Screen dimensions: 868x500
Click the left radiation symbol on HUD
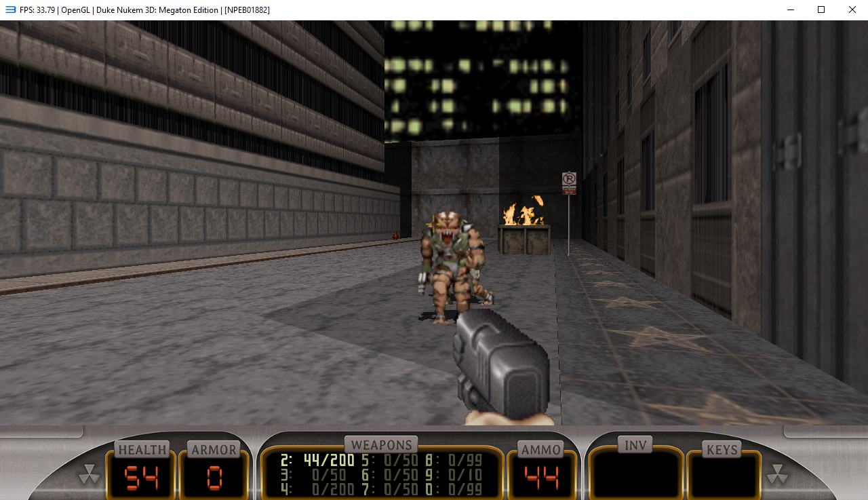[89, 474]
